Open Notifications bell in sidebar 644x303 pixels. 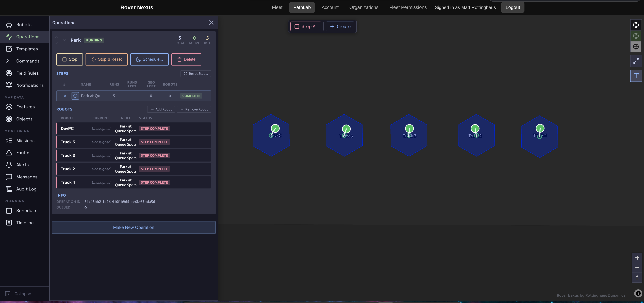(x=25, y=85)
